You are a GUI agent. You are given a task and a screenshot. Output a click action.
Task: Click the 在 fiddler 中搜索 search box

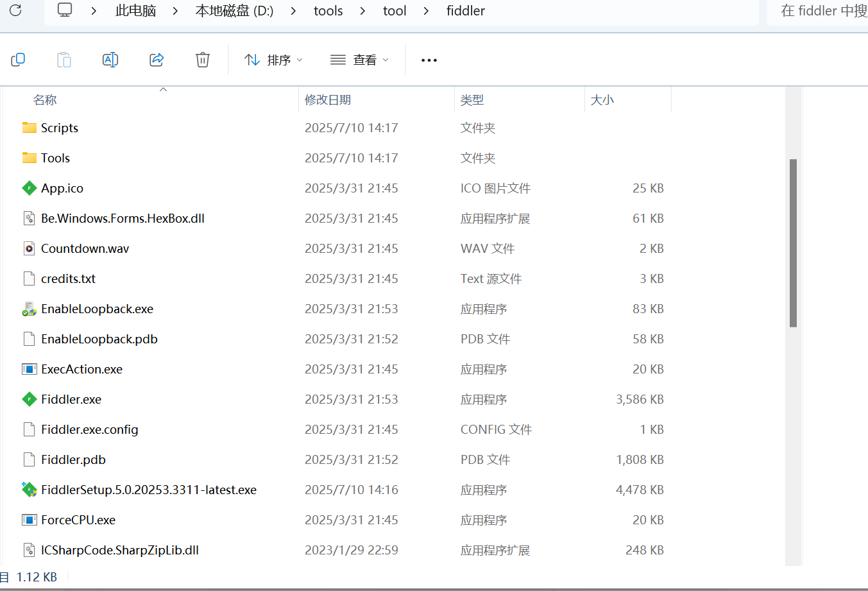(x=817, y=11)
